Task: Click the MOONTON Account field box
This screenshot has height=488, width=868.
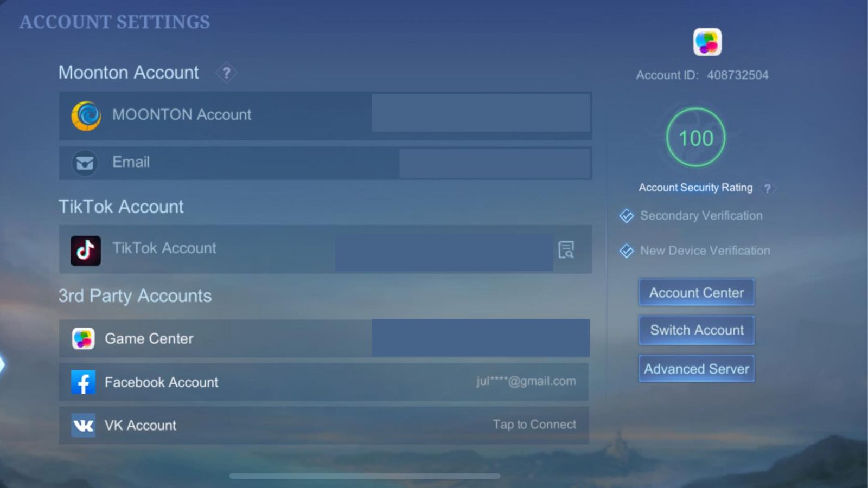Action: 480,113
